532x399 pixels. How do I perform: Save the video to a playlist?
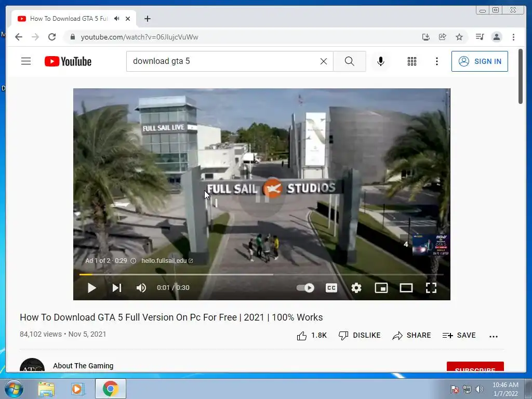pyautogui.click(x=459, y=336)
